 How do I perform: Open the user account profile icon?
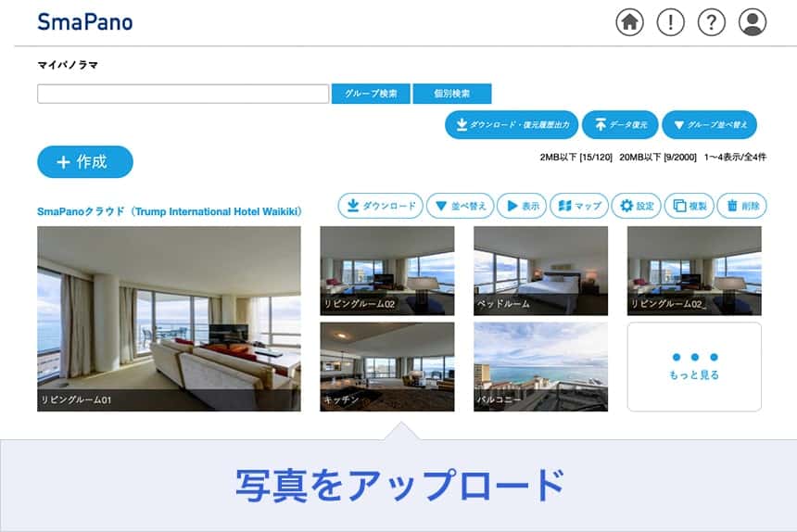point(753,22)
